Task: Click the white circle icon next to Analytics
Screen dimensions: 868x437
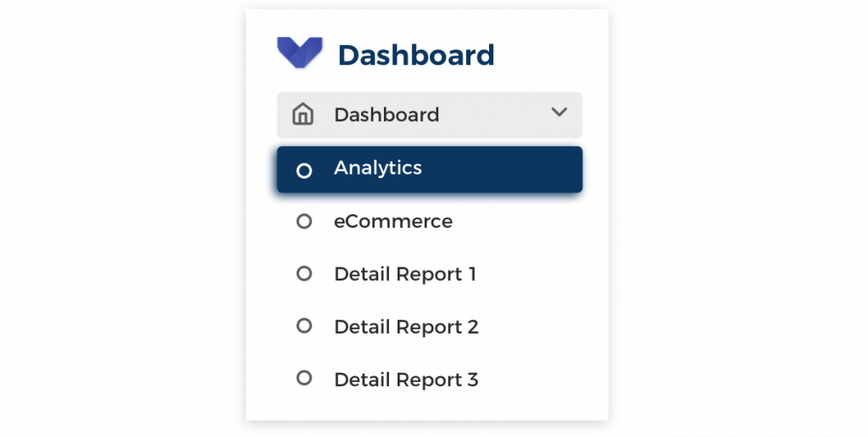Action: pyautogui.click(x=304, y=170)
